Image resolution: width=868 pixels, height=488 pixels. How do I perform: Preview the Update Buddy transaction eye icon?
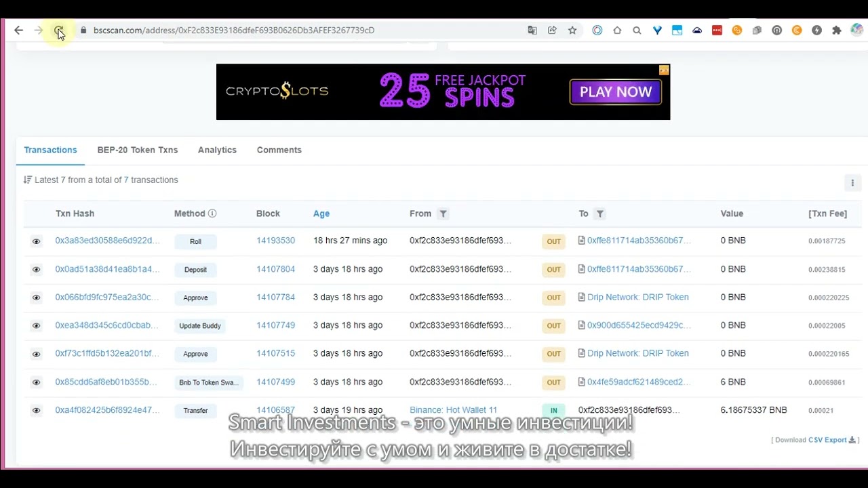[x=37, y=326]
